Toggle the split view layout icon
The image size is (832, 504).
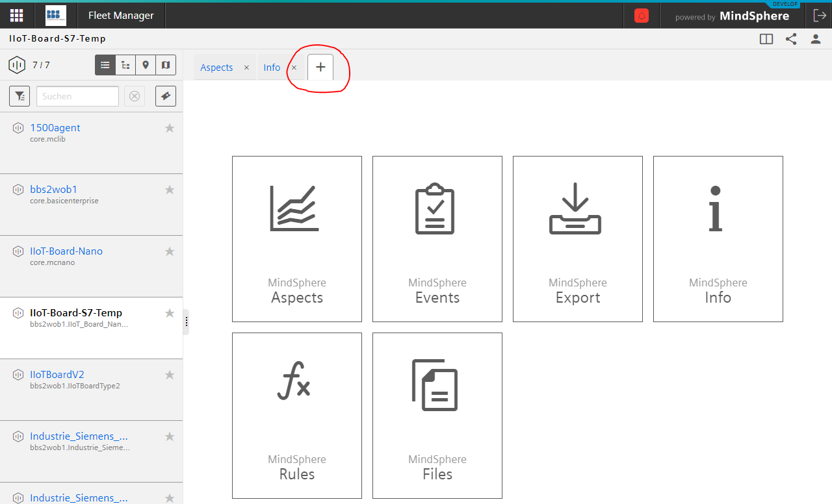click(766, 39)
